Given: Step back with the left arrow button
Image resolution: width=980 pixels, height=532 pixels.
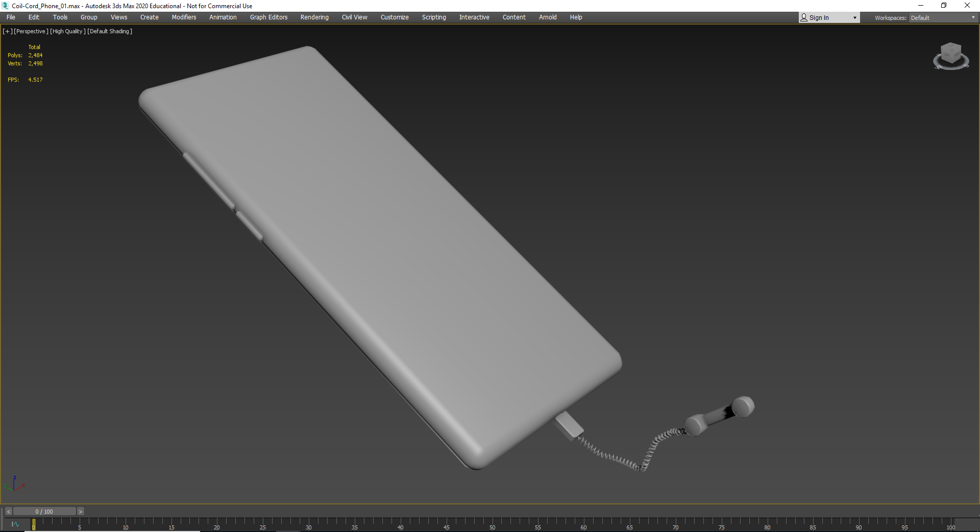Looking at the screenshot, I should tap(8, 511).
